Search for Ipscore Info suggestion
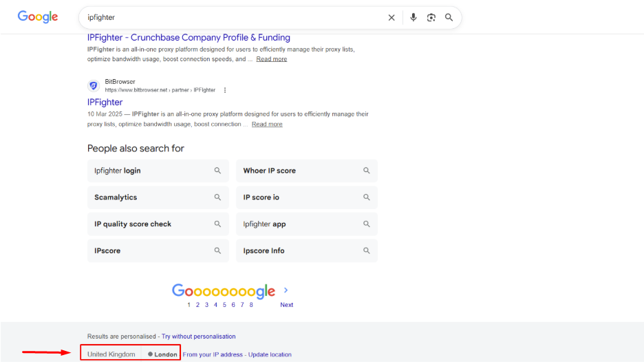 pos(307,250)
